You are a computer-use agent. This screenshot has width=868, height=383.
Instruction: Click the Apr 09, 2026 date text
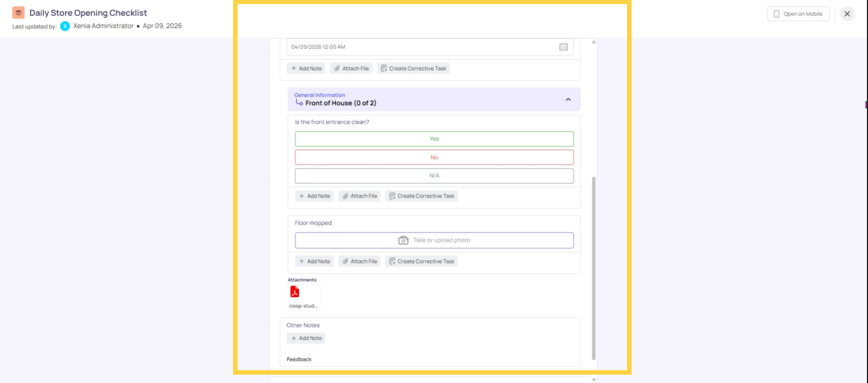(162, 26)
